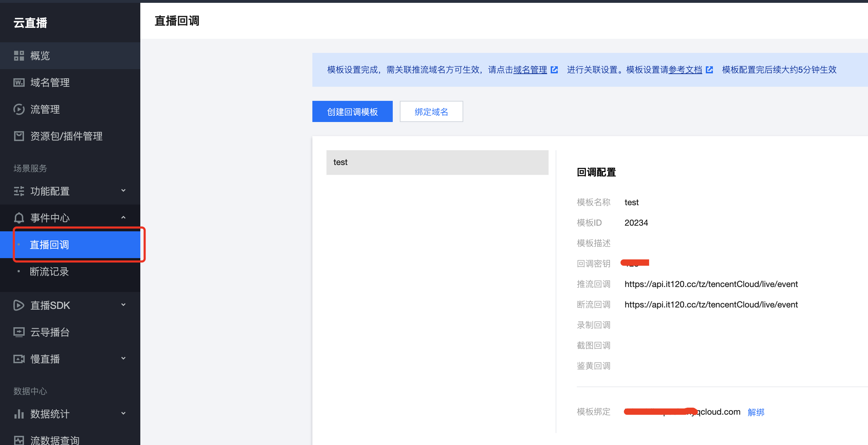The image size is (868, 445).
Task: Click the 云导播台 monitor icon
Action: click(19, 332)
